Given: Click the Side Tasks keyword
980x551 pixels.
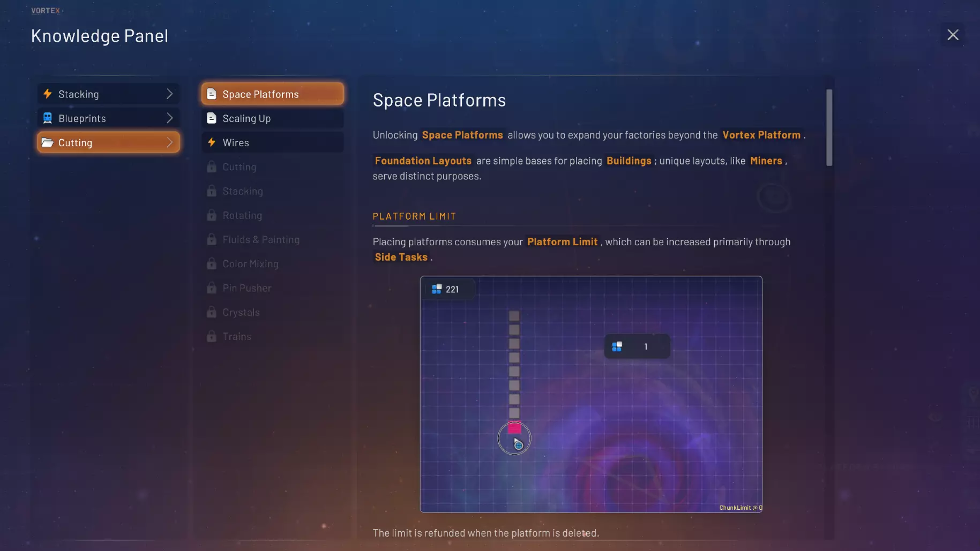Looking at the screenshot, I should (x=401, y=257).
